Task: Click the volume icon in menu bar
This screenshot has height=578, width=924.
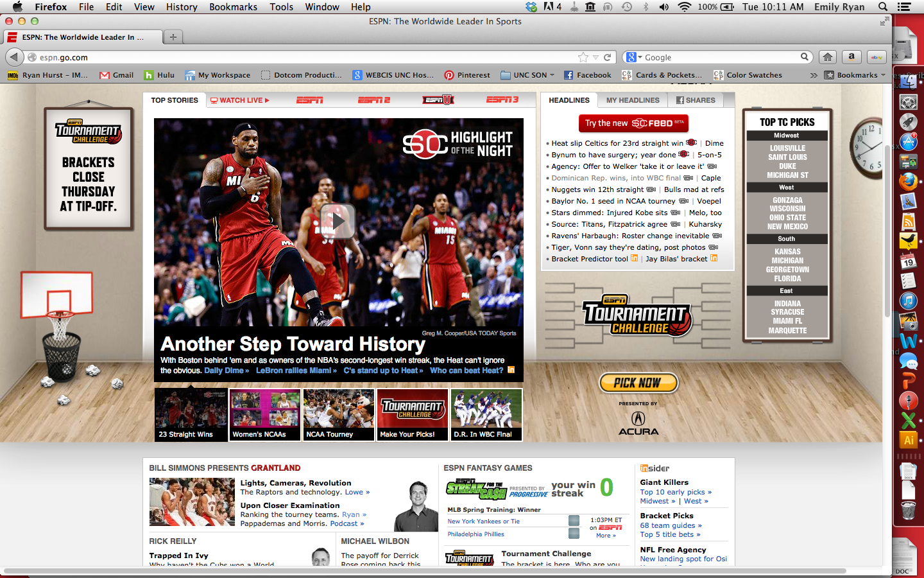Action: pos(663,6)
